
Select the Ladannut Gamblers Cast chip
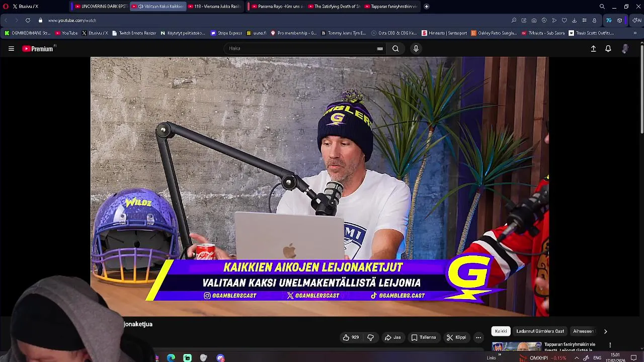point(540,331)
